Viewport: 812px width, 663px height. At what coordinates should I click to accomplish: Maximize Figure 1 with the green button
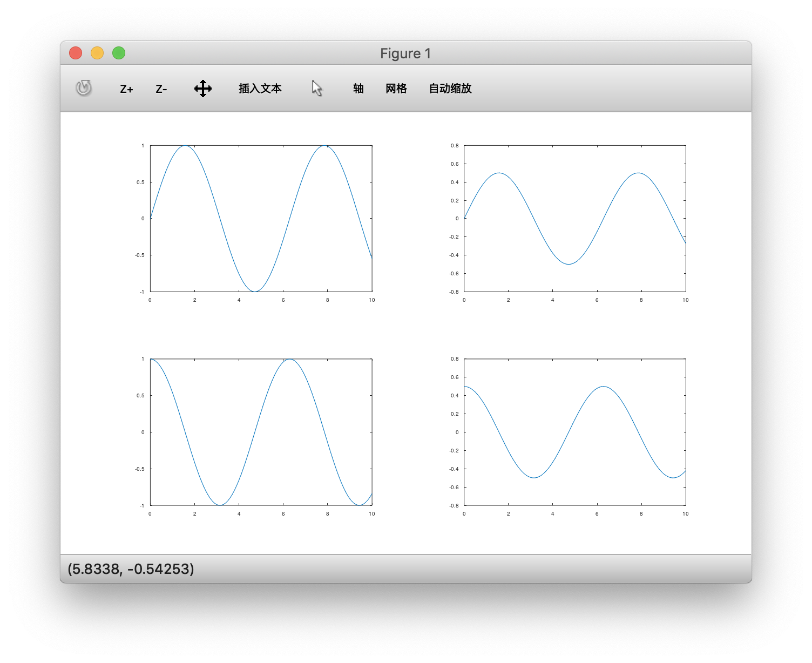coord(119,53)
